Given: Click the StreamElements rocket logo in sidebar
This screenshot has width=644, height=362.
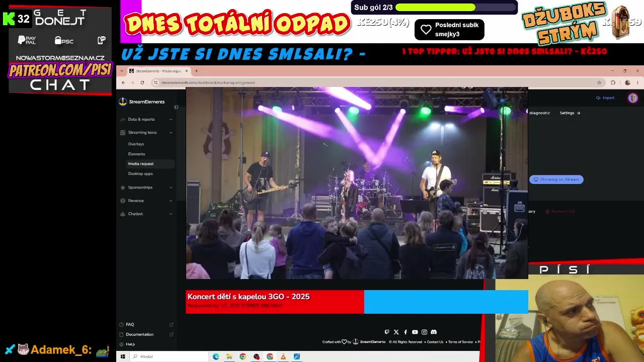Looking at the screenshot, I should point(123,102).
